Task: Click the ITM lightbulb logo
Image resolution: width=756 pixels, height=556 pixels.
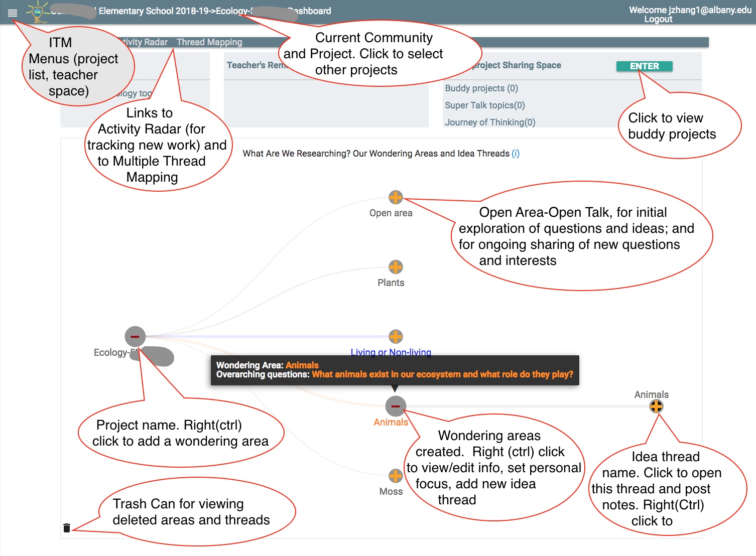Action: pos(36,11)
